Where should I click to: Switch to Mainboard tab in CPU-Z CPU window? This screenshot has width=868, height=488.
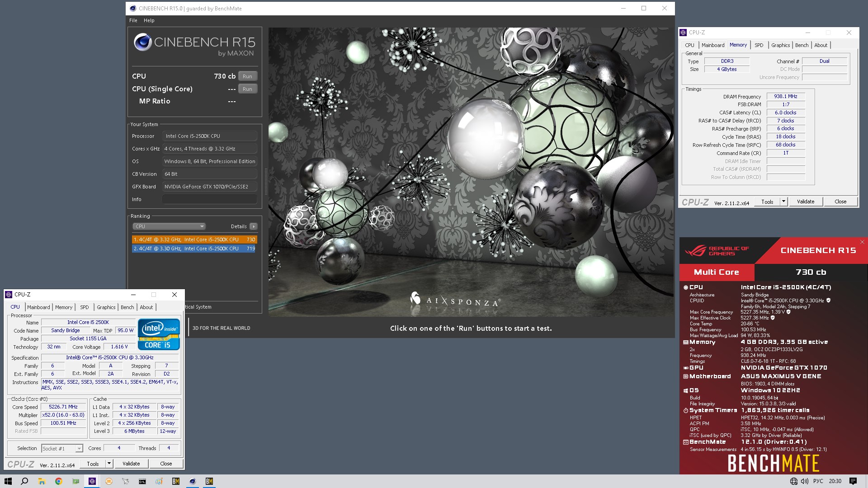38,307
